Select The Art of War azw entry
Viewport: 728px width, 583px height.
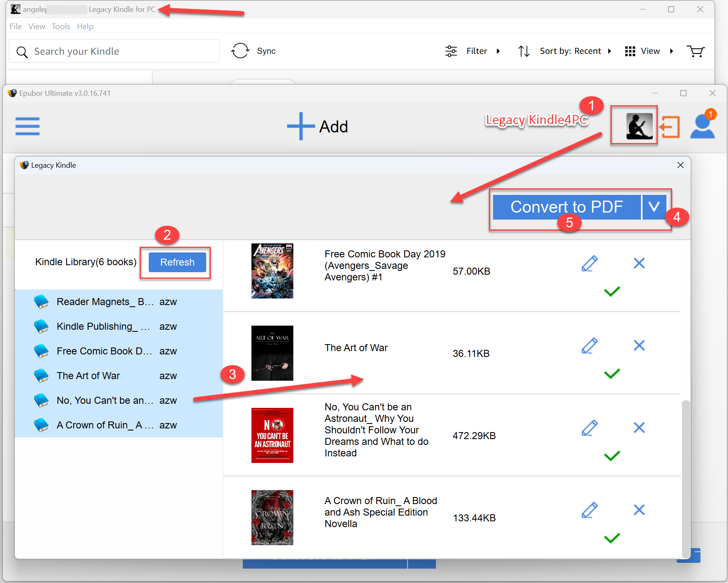[x=119, y=376]
